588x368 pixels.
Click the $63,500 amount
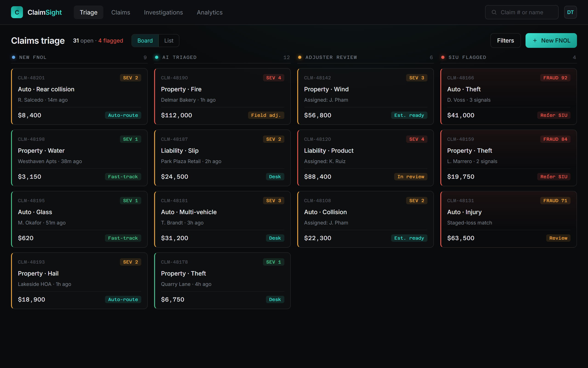pyautogui.click(x=461, y=238)
